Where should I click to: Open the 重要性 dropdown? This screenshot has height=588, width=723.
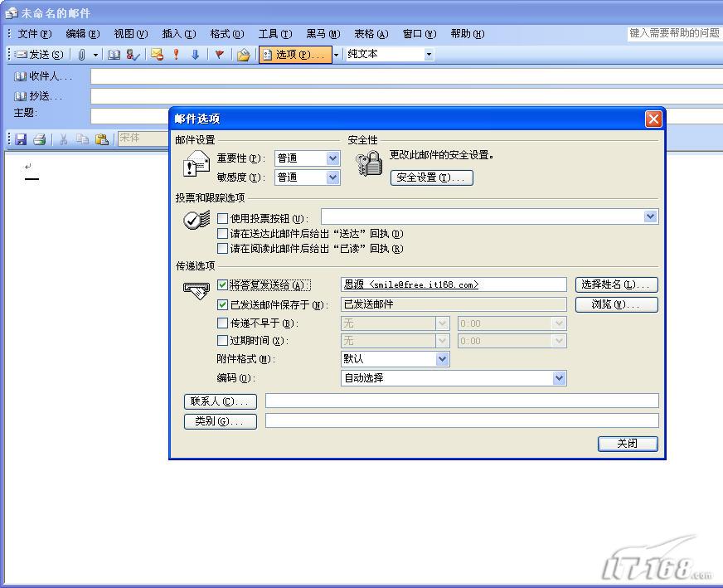(332, 158)
